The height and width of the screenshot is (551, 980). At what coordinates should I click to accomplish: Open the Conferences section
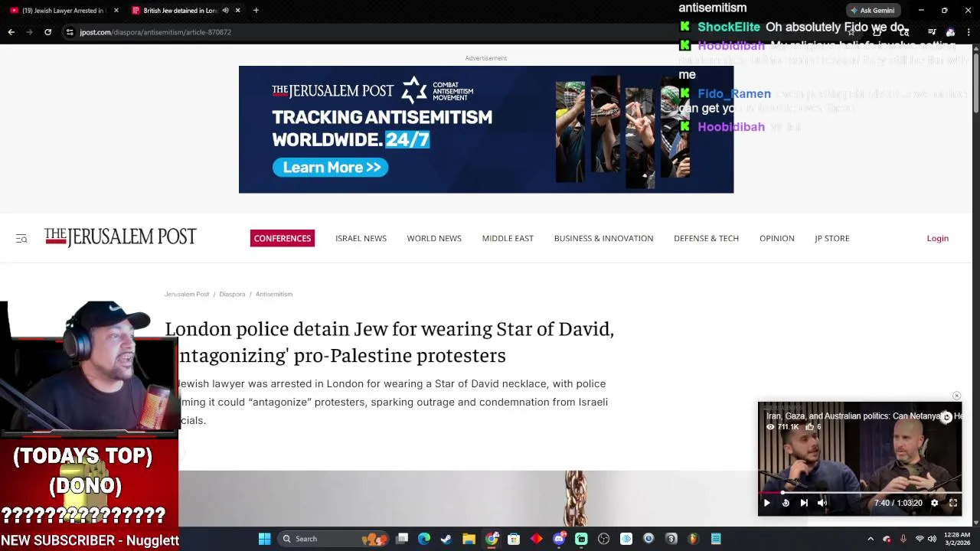[283, 238]
